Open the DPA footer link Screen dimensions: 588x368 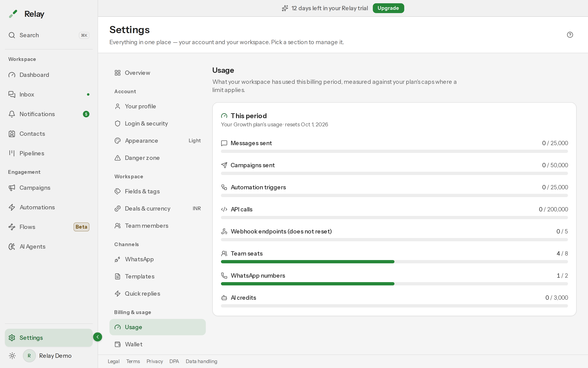pos(174,361)
